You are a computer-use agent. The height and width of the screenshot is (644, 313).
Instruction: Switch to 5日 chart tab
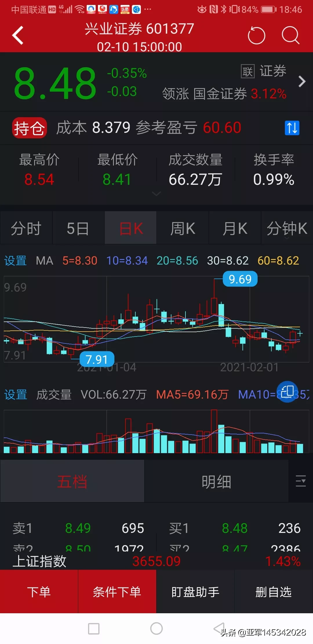[78, 228]
